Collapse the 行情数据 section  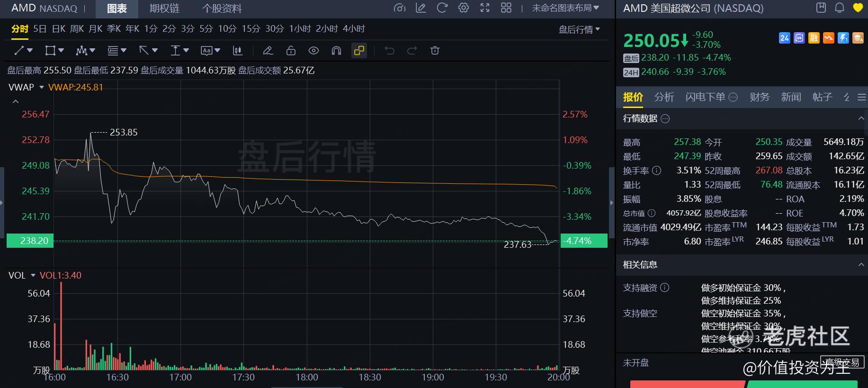pyautogui.click(x=861, y=118)
